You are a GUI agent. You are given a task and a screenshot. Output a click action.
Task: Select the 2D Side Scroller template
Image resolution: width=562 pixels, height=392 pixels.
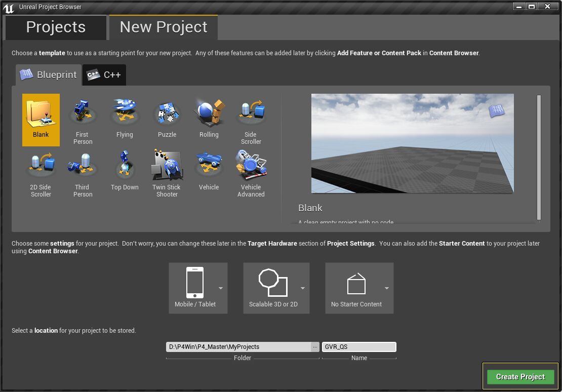tap(41, 167)
